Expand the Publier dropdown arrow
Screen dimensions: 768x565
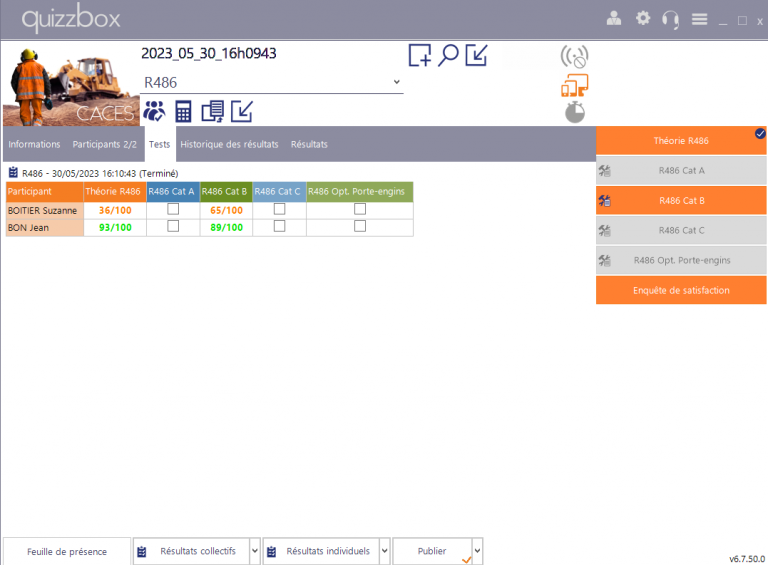477,551
